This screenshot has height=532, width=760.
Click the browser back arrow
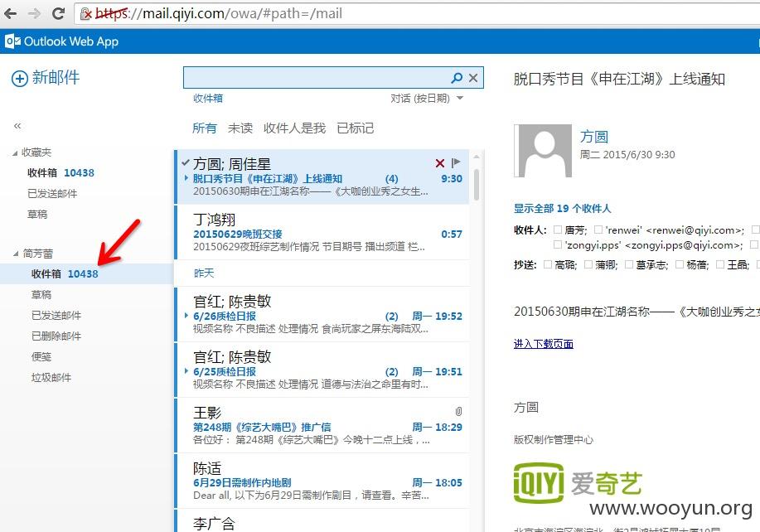coord(10,13)
